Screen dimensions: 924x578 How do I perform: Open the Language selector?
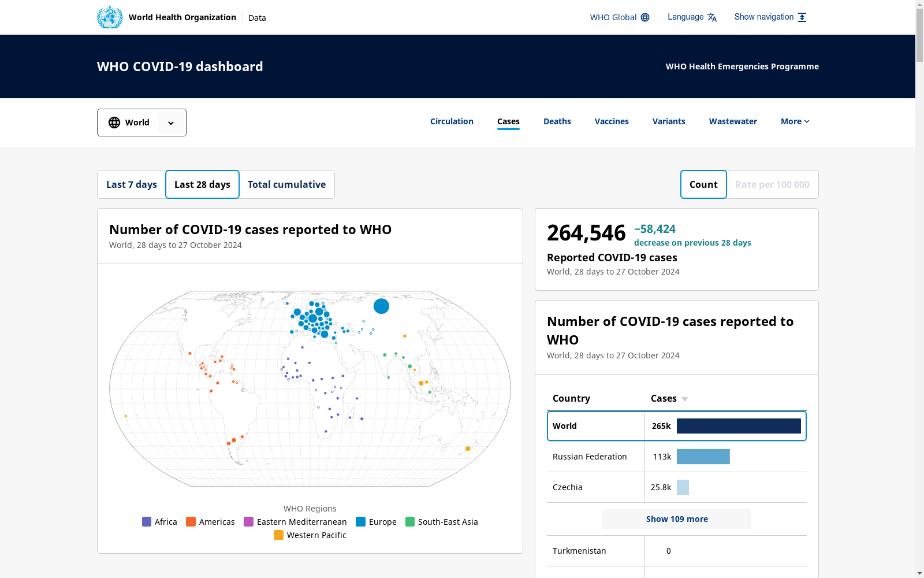[692, 17]
